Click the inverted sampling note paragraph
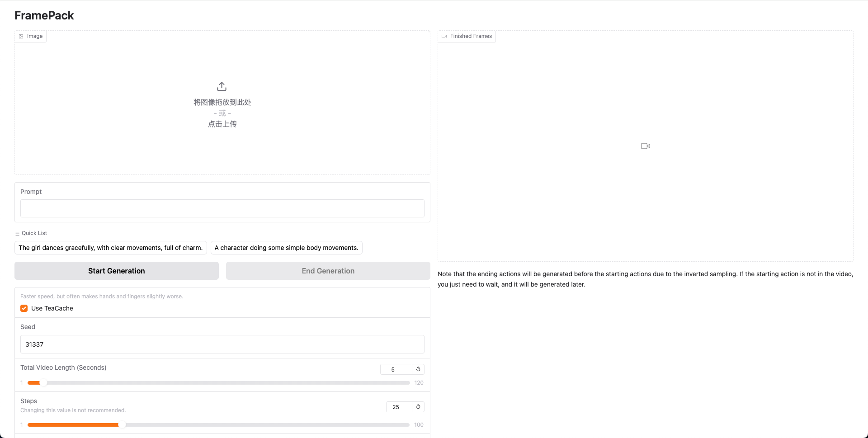The image size is (868, 438). click(646, 279)
